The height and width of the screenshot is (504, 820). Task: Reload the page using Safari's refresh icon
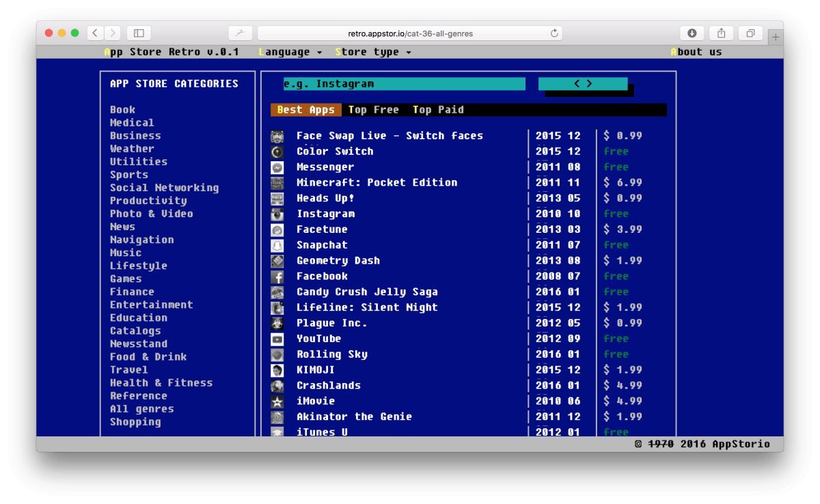pyautogui.click(x=554, y=33)
